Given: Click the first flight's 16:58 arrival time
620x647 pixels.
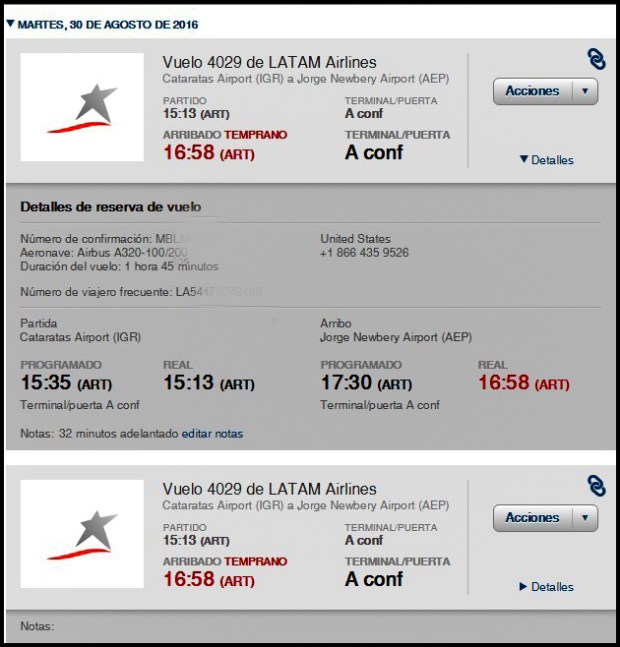Looking at the screenshot, I should tap(189, 153).
